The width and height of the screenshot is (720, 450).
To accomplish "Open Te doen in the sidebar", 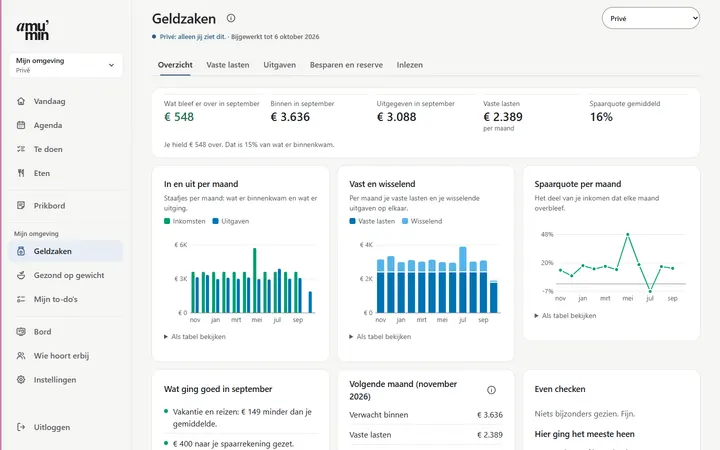I will 66,149.
